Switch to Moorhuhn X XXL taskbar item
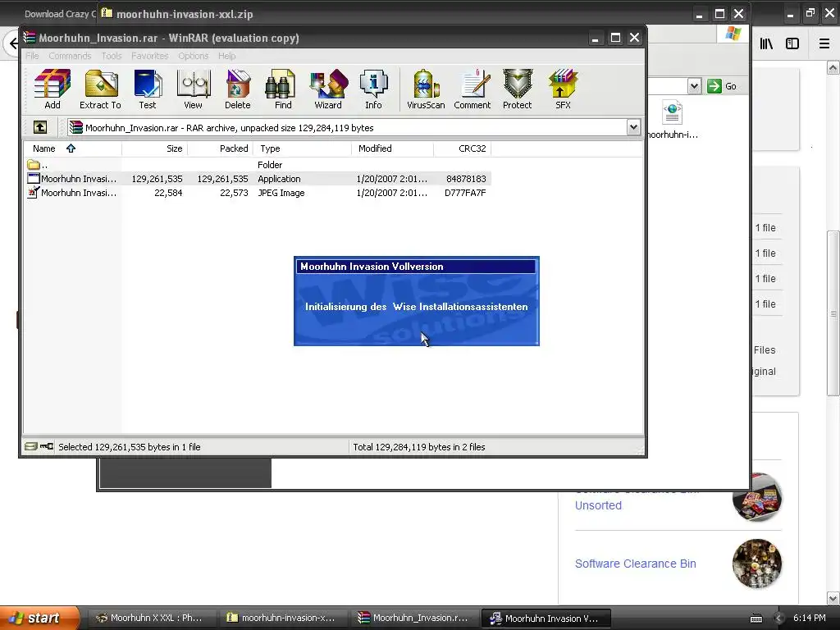This screenshot has width=840, height=630. tap(150, 618)
